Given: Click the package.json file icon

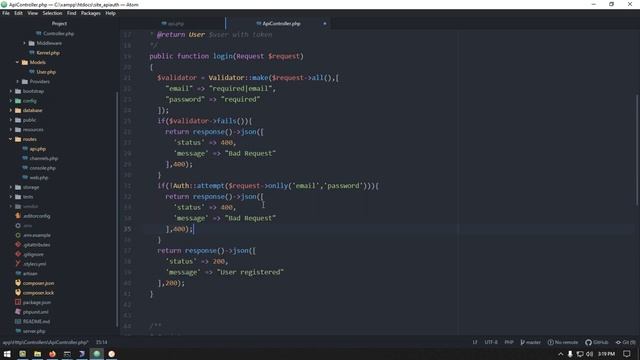Looking at the screenshot, I should click(18, 302).
